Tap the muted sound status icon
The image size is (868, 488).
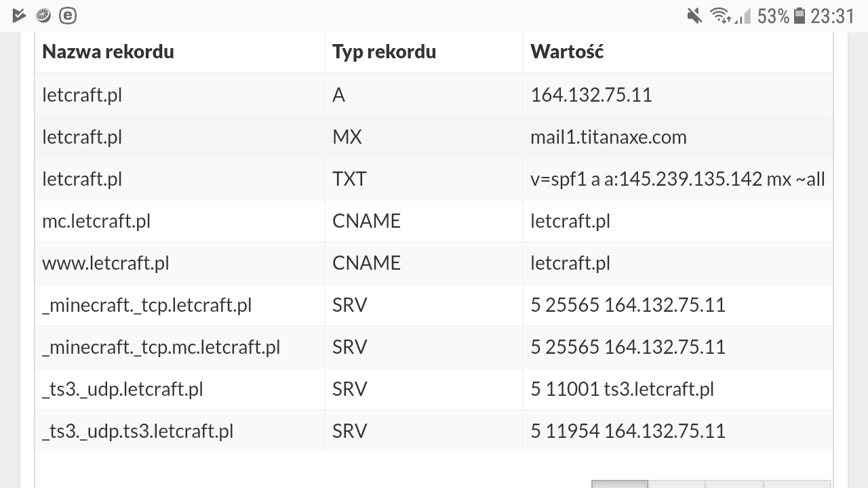(x=694, y=16)
